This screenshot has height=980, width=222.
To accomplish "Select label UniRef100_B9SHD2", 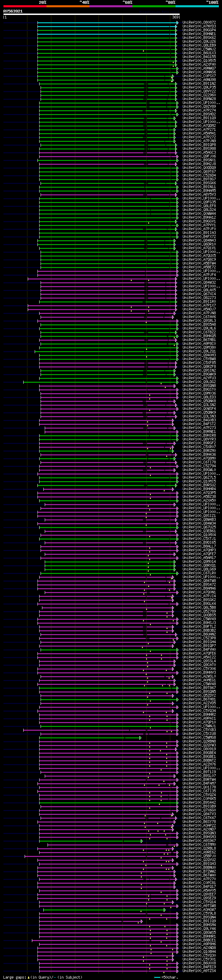I will coord(199,114).
